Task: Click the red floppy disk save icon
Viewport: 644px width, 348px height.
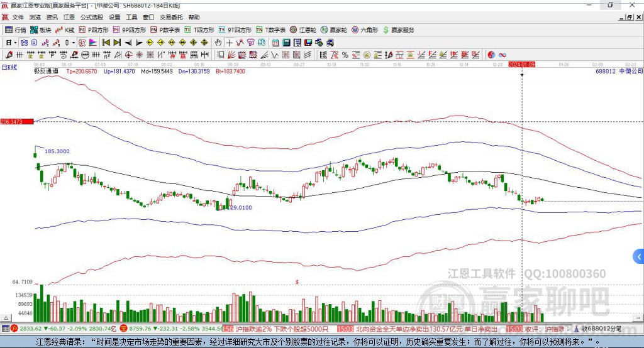Action: 308,43
